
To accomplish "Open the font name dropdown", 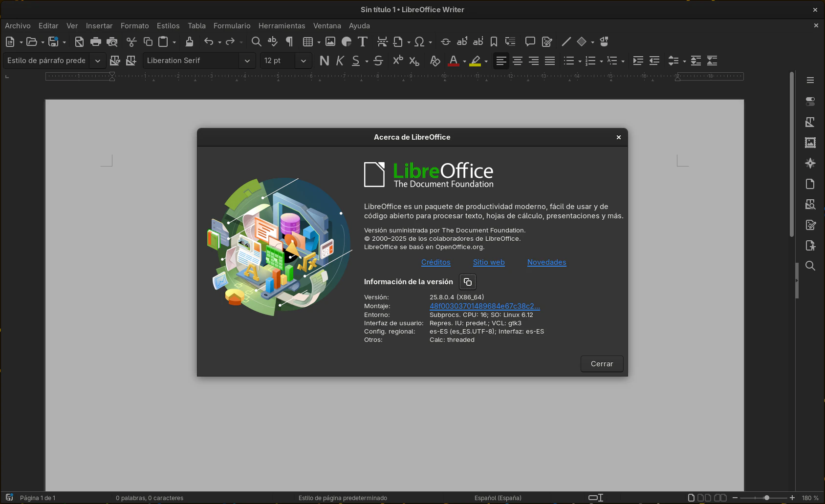I will 248,61.
